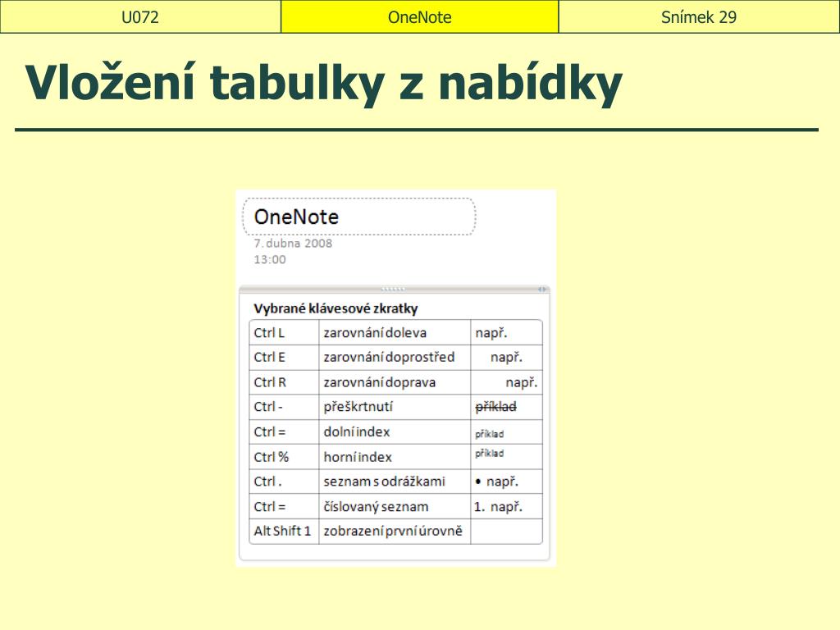
Task: Click the centered např. cell
Action: point(506,358)
